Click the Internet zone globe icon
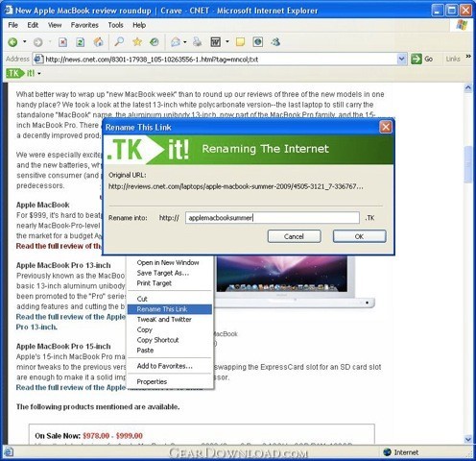 [388, 452]
